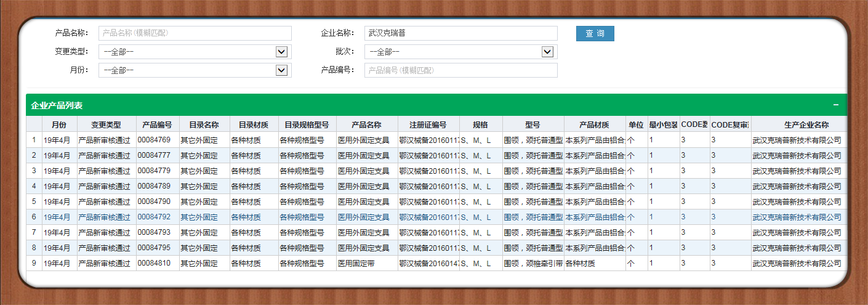Select the row with product number 00084792

(157, 217)
